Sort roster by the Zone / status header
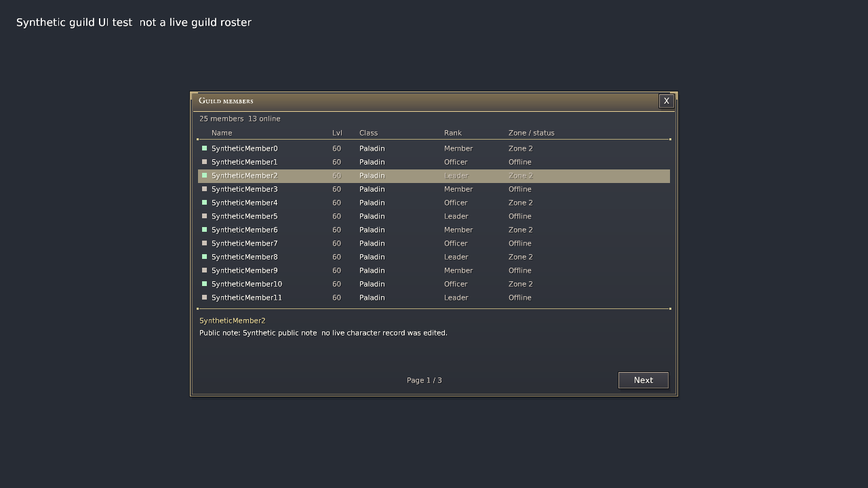The width and height of the screenshot is (868, 488). [x=532, y=133]
